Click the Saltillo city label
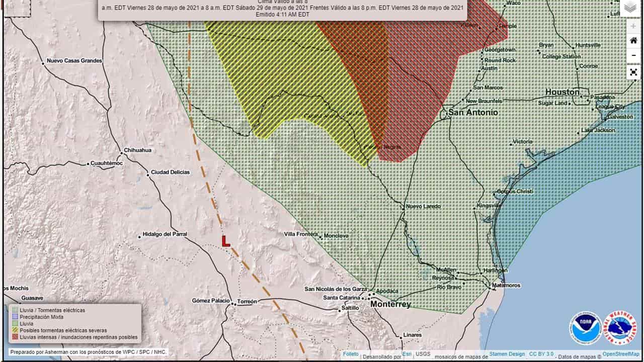 pos(350,308)
